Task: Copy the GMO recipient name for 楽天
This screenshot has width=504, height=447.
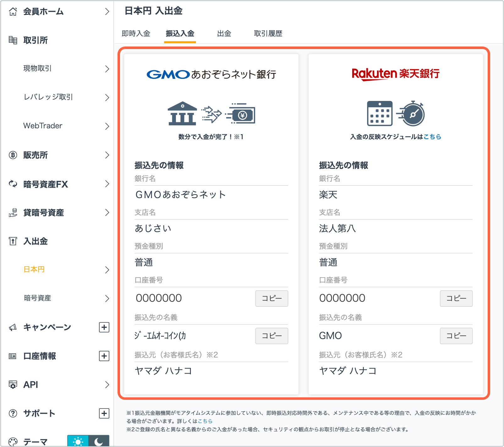Action: point(456,336)
